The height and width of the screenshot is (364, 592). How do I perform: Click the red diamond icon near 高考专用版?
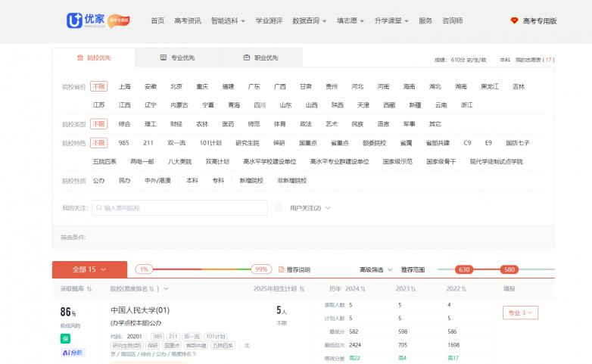[514, 20]
